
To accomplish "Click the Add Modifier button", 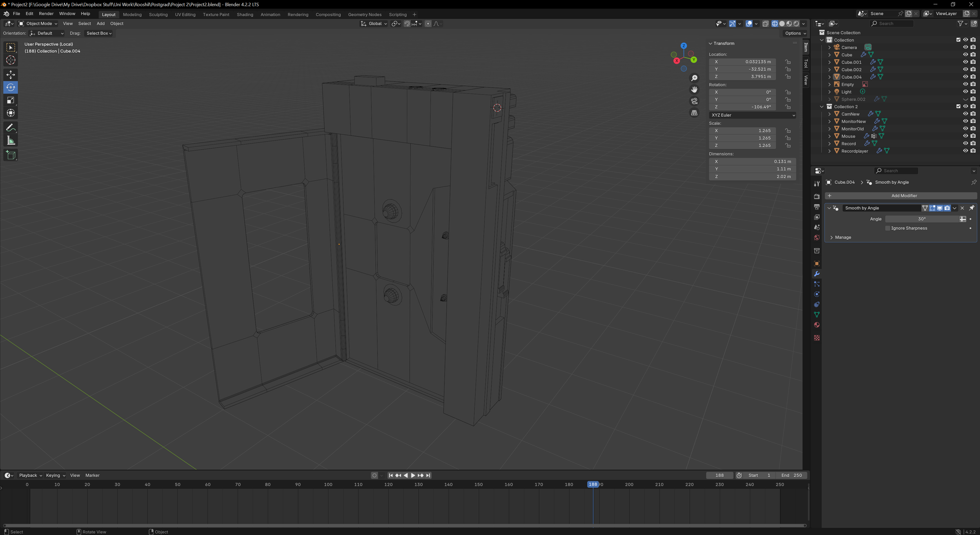I will 904,195.
